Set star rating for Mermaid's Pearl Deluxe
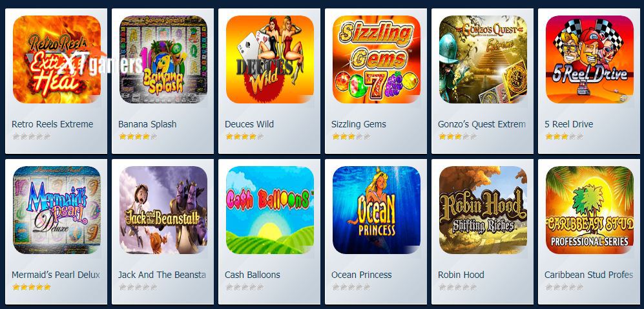 point(31,287)
